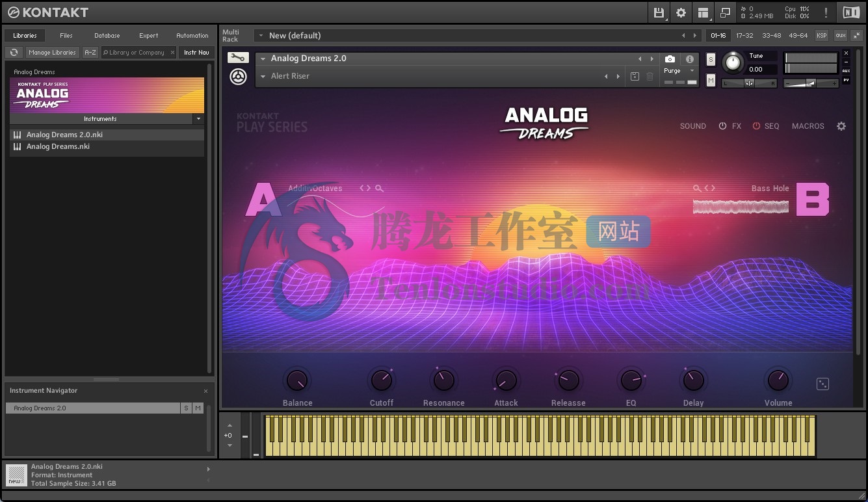Select rack page 49-64

click(798, 36)
